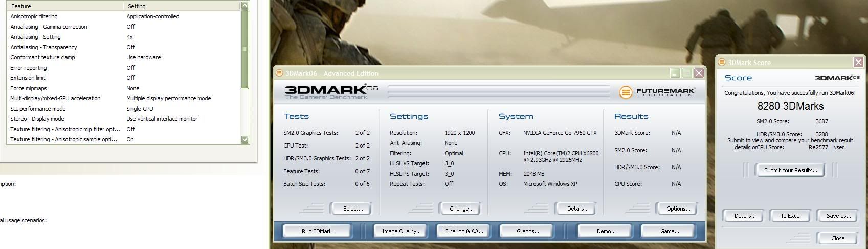Select the Force mipmaps row

coord(123,88)
